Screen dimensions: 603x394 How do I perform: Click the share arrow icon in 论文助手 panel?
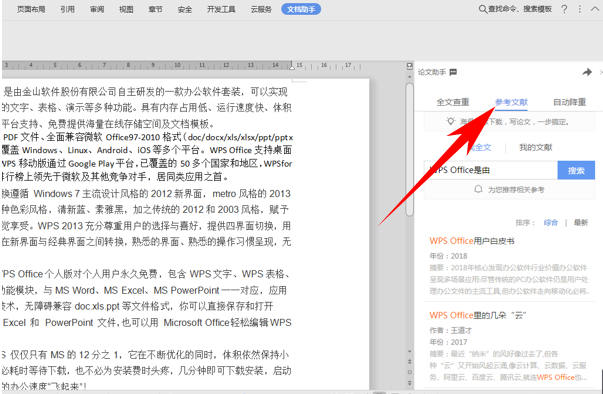[587, 72]
